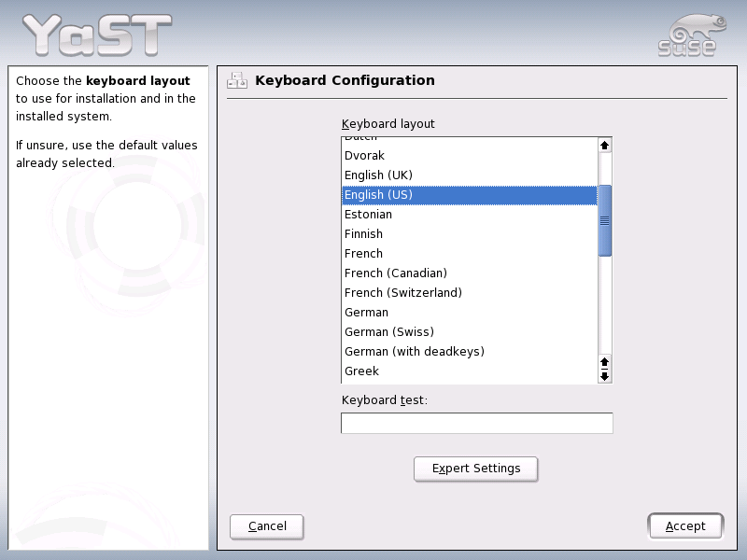Click inside the Keyboard test field
The height and width of the screenshot is (560, 747).
[476, 423]
